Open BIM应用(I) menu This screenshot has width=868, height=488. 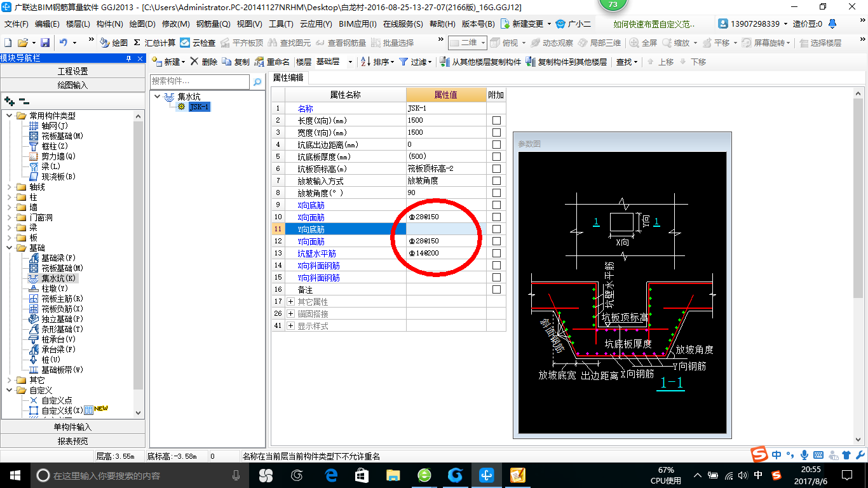click(x=357, y=24)
